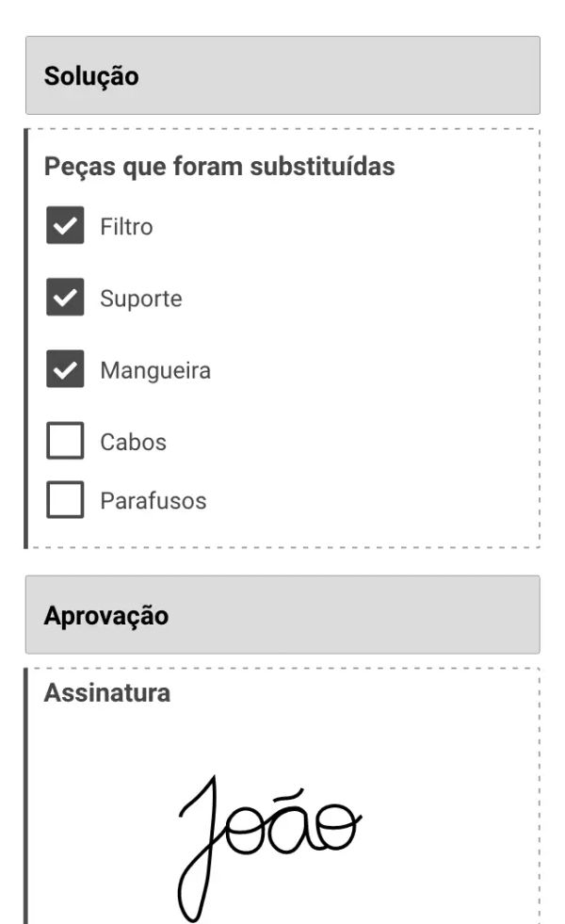Select the Parafusos label text
Viewport: 565px width, 924px height.
(153, 500)
